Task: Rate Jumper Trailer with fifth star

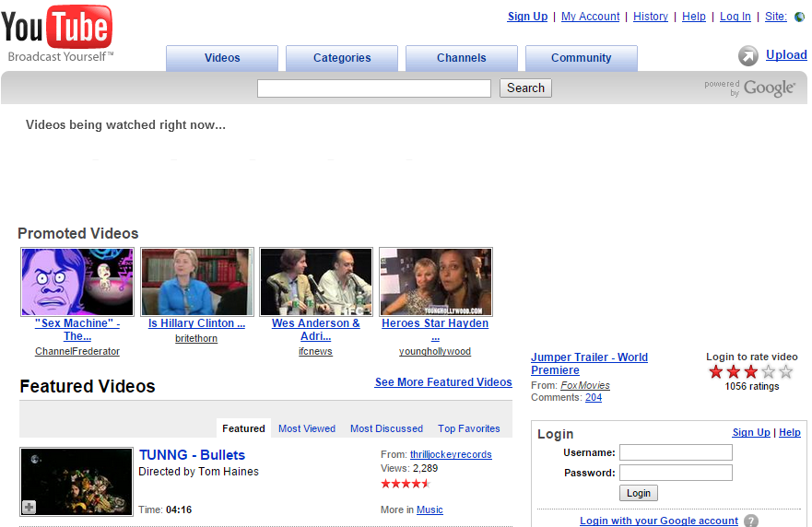Action: (x=786, y=371)
